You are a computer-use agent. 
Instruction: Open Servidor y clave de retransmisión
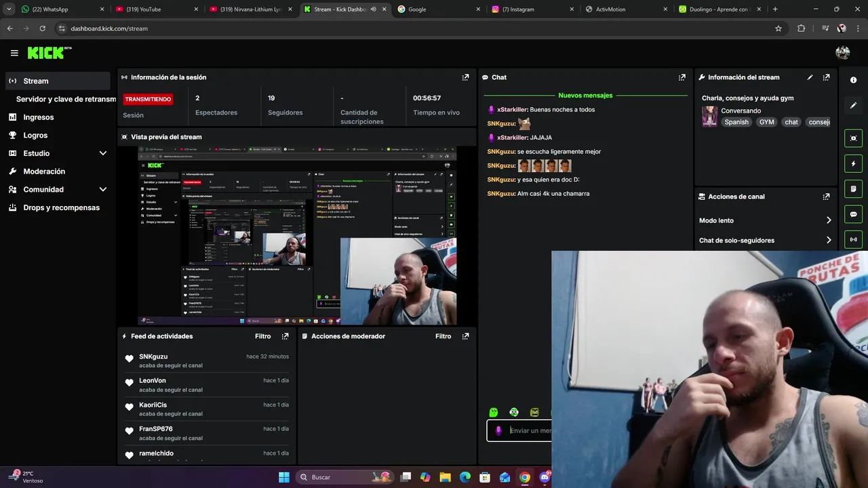coord(66,99)
